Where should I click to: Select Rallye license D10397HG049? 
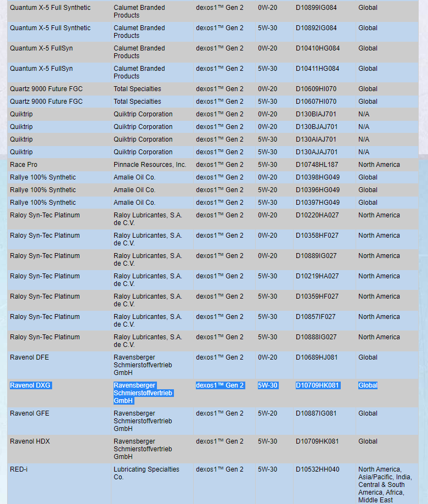(318, 203)
